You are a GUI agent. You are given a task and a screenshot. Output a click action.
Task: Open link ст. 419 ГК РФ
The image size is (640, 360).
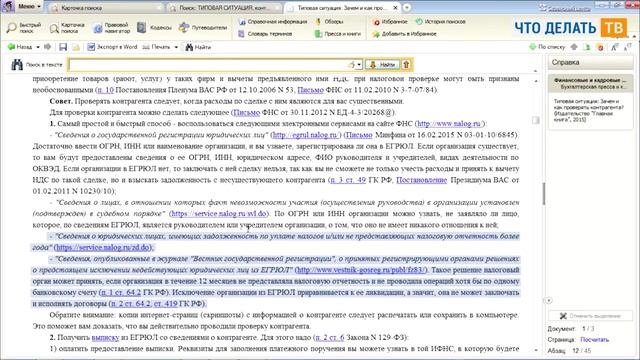[x=165, y=304]
